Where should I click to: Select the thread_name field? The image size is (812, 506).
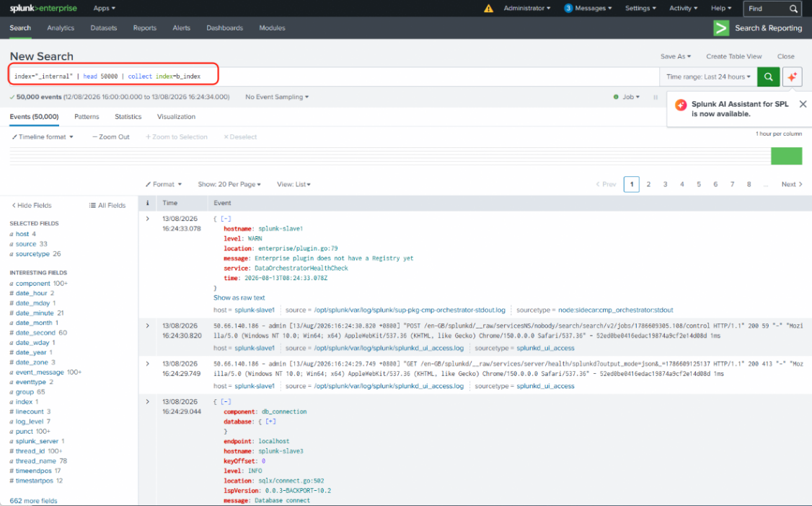36,461
